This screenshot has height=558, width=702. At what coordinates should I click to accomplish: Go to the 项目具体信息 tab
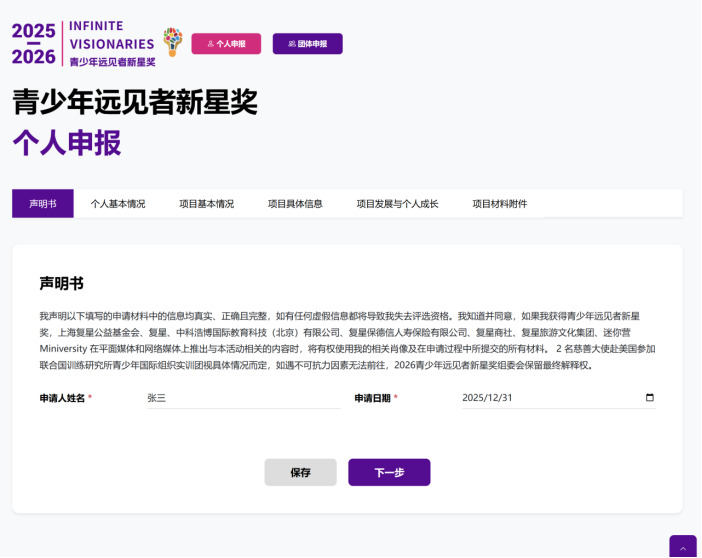click(295, 204)
